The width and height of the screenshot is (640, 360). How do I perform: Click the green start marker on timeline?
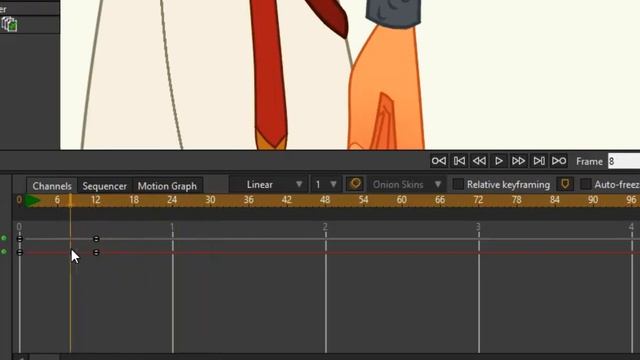(x=32, y=200)
